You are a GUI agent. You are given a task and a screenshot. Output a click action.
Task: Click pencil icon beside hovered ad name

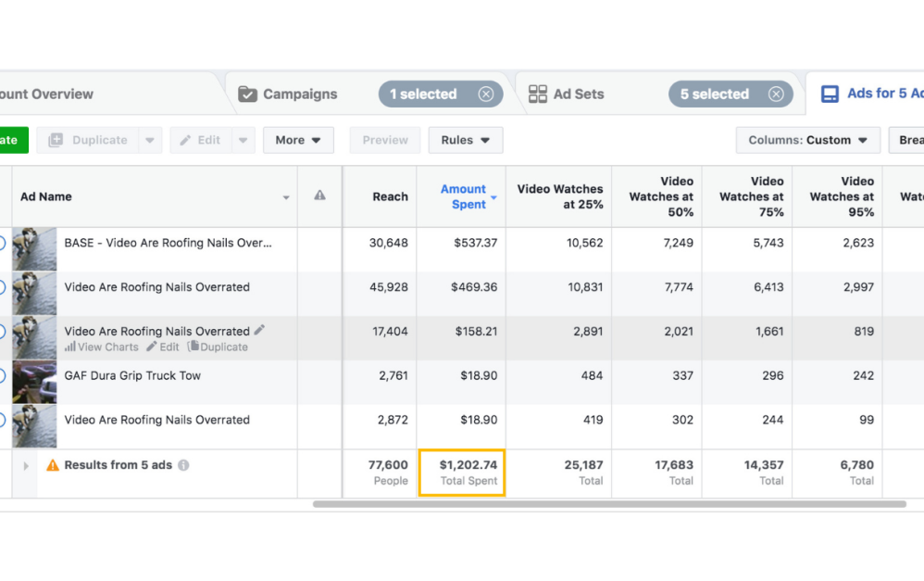(x=260, y=330)
